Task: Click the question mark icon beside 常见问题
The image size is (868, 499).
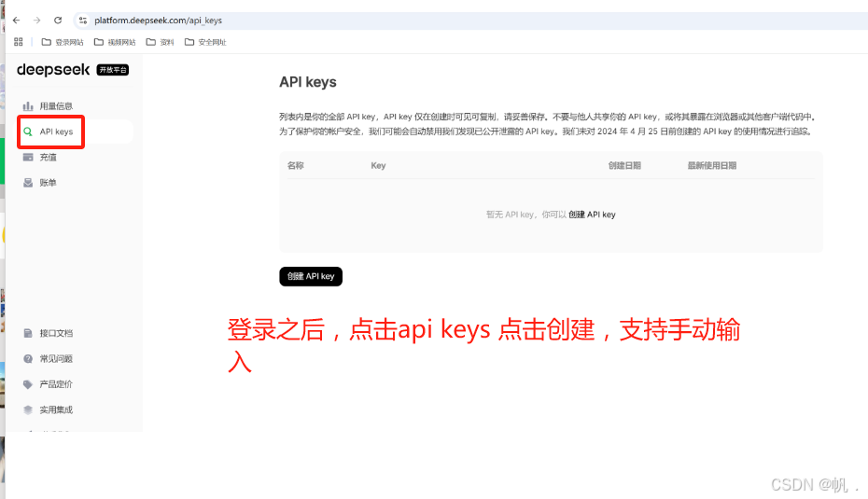Action: pyautogui.click(x=28, y=358)
